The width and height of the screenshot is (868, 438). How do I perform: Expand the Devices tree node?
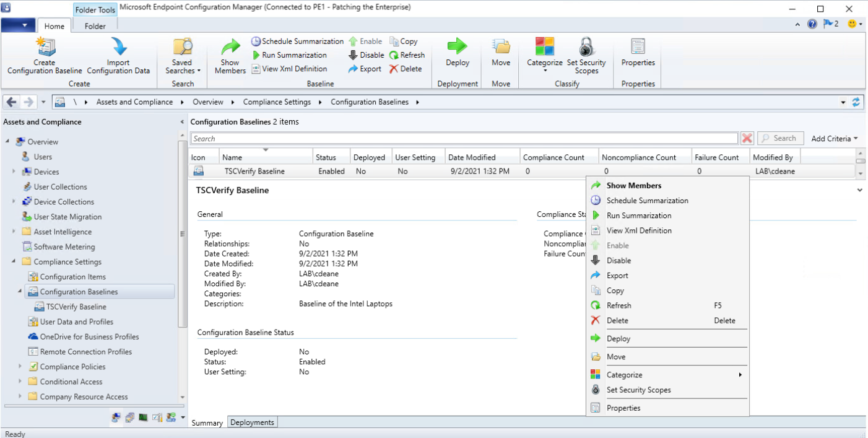pyautogui.click(x=14, y=172)
